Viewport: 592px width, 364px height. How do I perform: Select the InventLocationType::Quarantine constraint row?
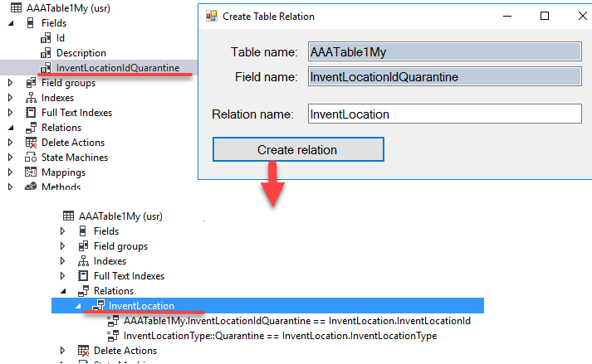pyautogui.click(x=280, y=336)
